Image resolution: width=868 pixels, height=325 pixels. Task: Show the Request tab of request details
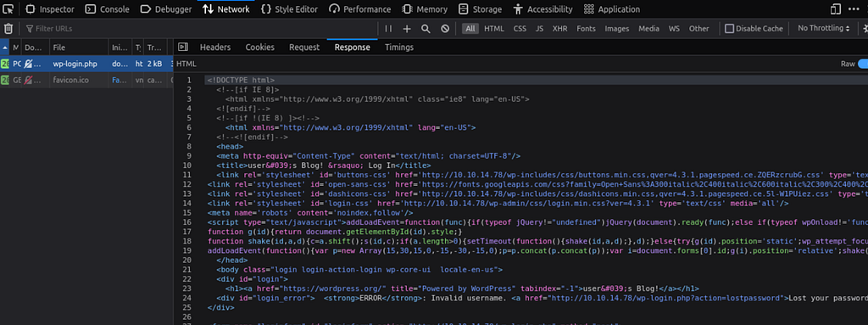[x=304, y=48]
